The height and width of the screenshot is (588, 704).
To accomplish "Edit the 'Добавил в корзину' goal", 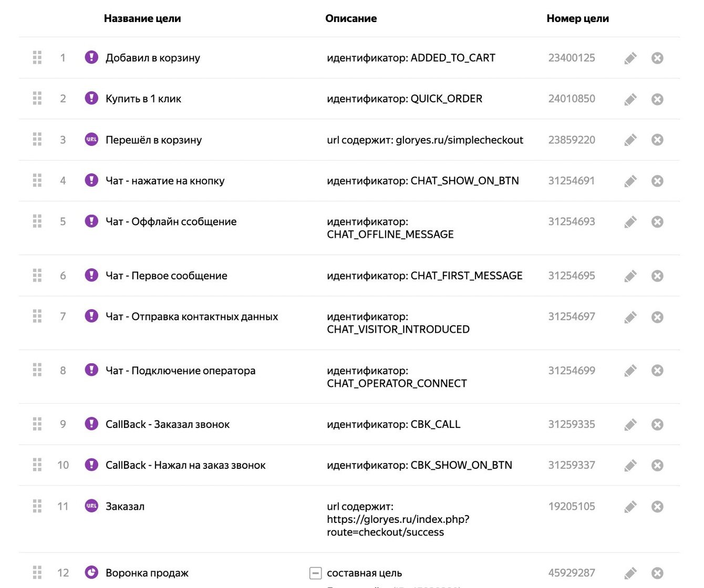I will (630, 58).
